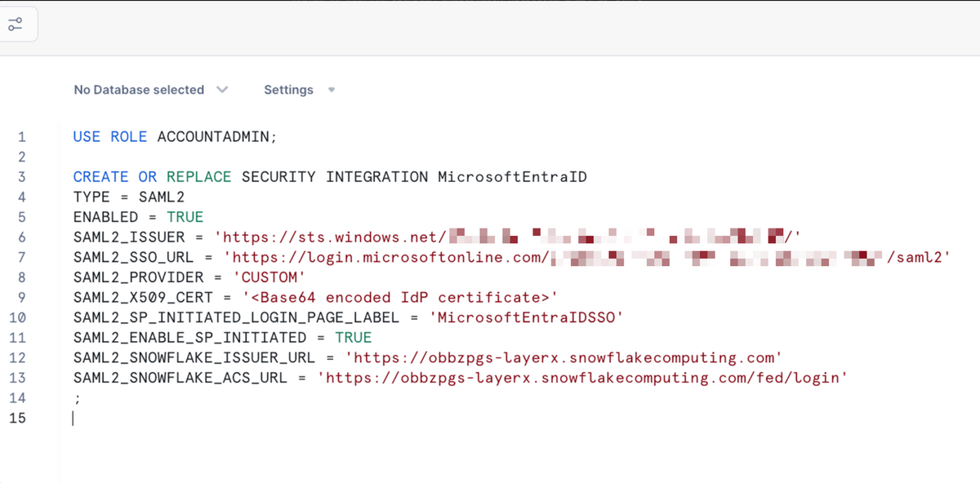Click the Snowflake ACS URL ending in /fed/login
Viewport: 980px width, 483px height.
[x=583, y=378]
